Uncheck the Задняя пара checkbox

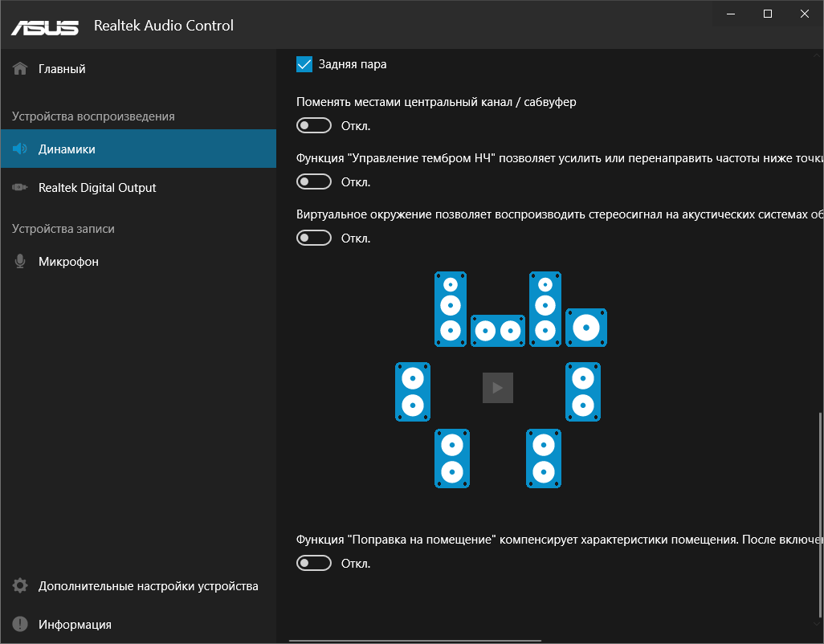[304, 64]
